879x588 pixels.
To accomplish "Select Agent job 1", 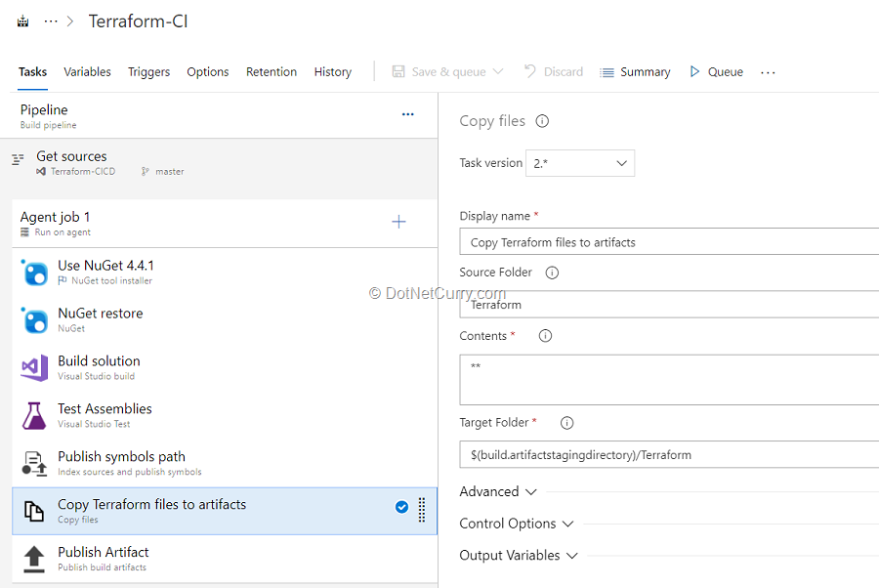I will coord(225,223).
